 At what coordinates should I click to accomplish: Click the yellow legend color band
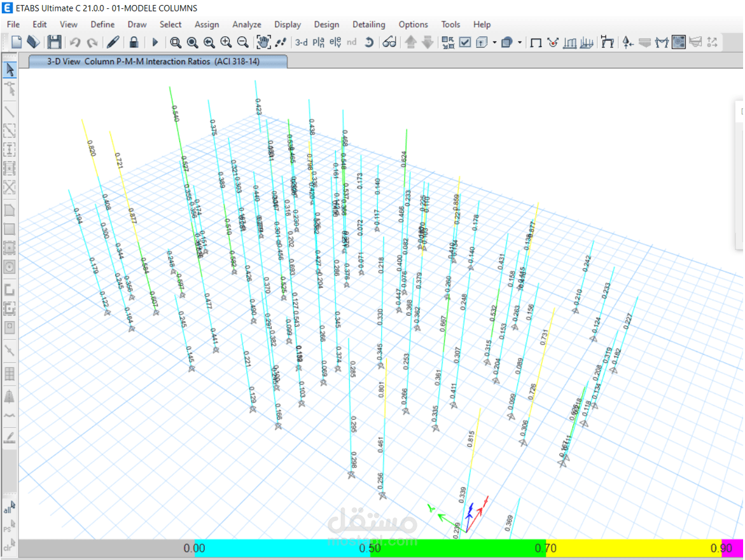coord(633,548)
